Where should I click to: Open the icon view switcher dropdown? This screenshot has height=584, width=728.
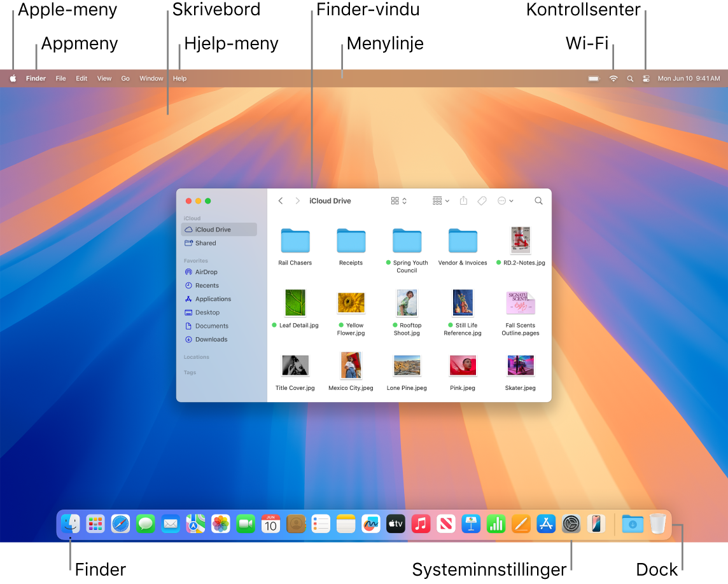coord(399,200)
